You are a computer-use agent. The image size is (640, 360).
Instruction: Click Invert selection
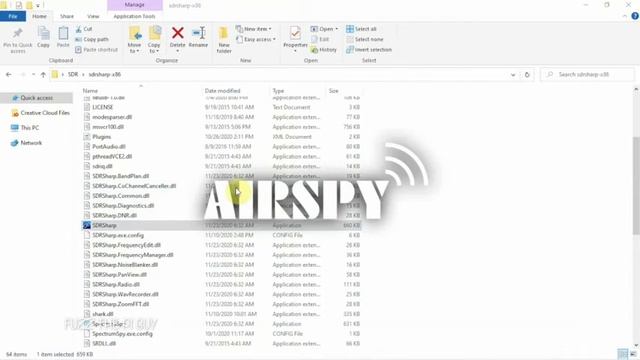(x=369, y=49)
